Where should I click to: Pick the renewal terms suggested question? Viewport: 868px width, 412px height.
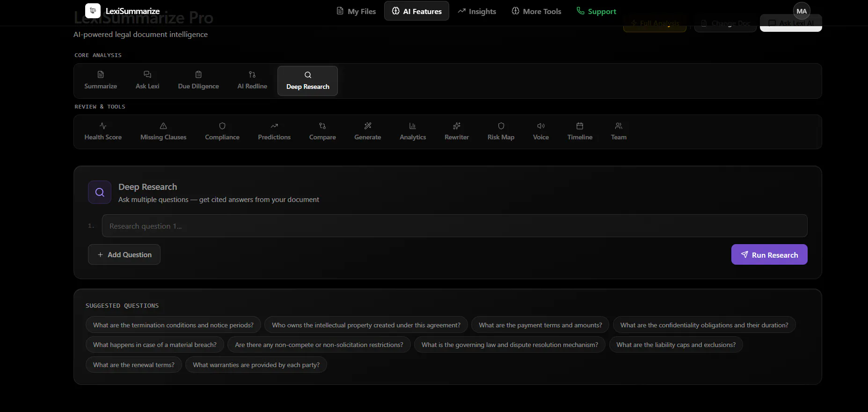point(134,365)
